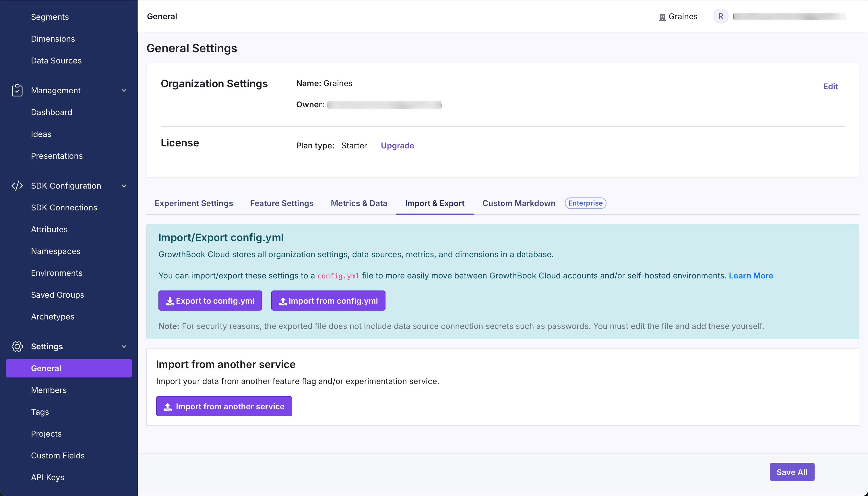868x496 pixels.
Task: Navigate to Ideas
Action: (41, 134)
